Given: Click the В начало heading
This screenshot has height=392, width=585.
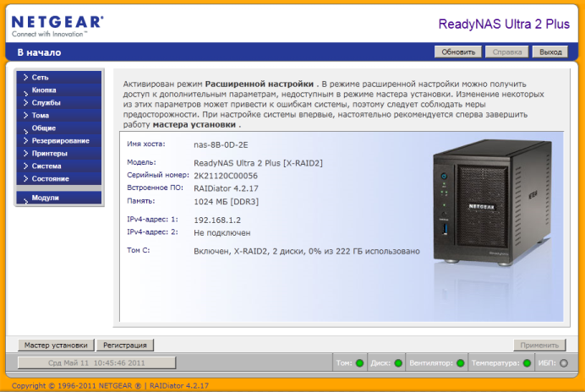Looking at the screenshot, I should [39, 52].
